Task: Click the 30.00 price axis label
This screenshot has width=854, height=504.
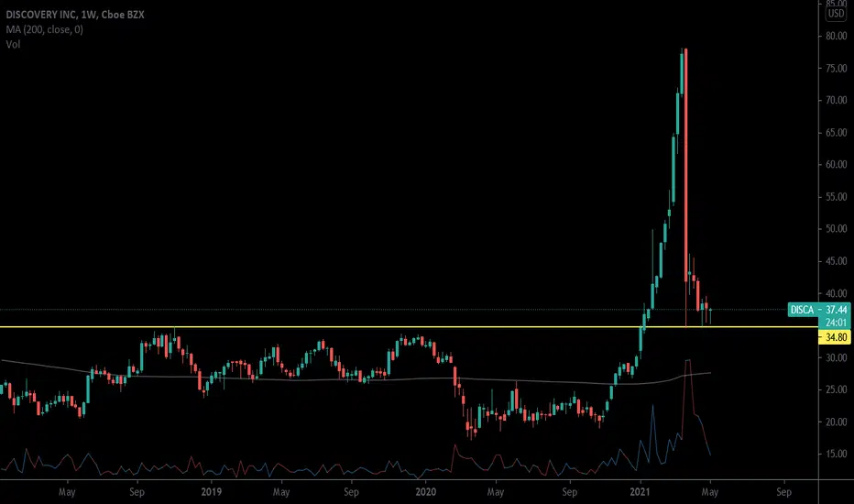Action: (836, 357)
